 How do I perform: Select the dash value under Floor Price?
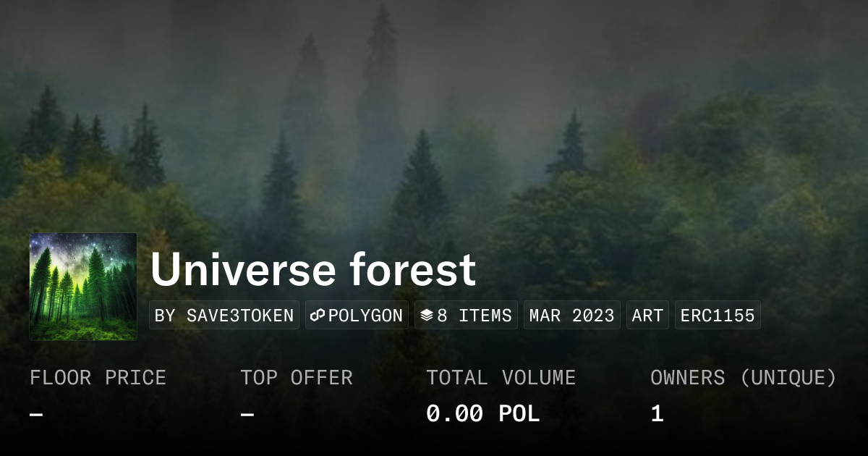pos(36,414)
